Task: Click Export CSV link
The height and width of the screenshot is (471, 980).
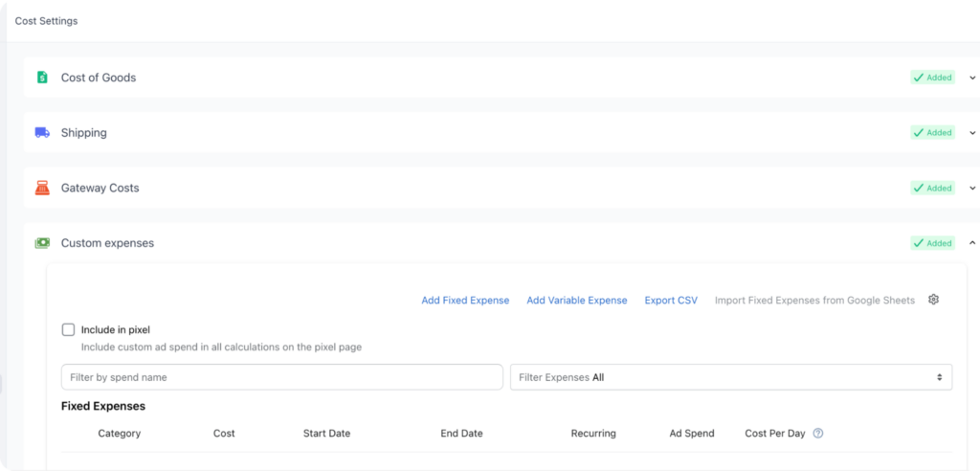Action: click(671, 301)
